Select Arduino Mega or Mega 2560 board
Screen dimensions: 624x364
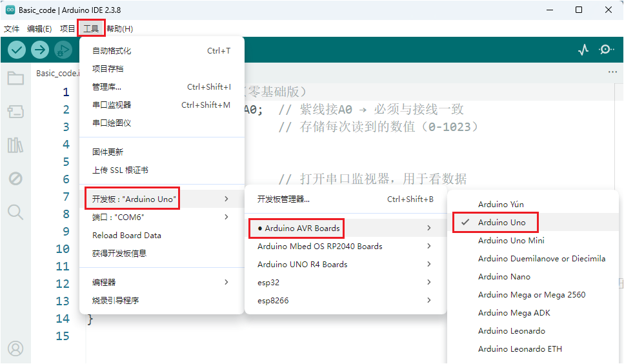click(533, 295)
